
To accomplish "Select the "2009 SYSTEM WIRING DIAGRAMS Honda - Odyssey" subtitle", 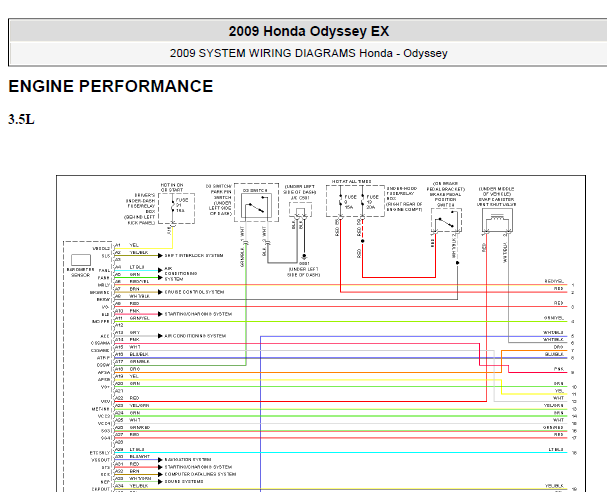I will [x=309, y=53].
